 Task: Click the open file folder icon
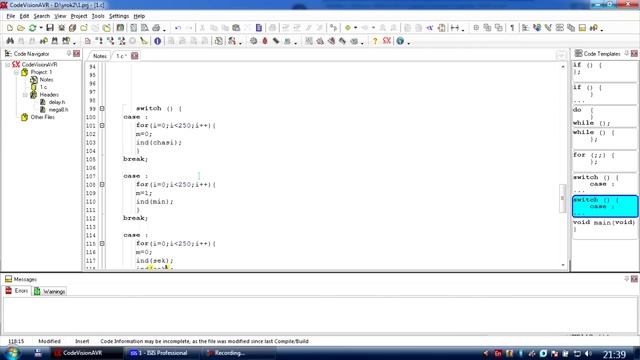(x=21, y=28)
